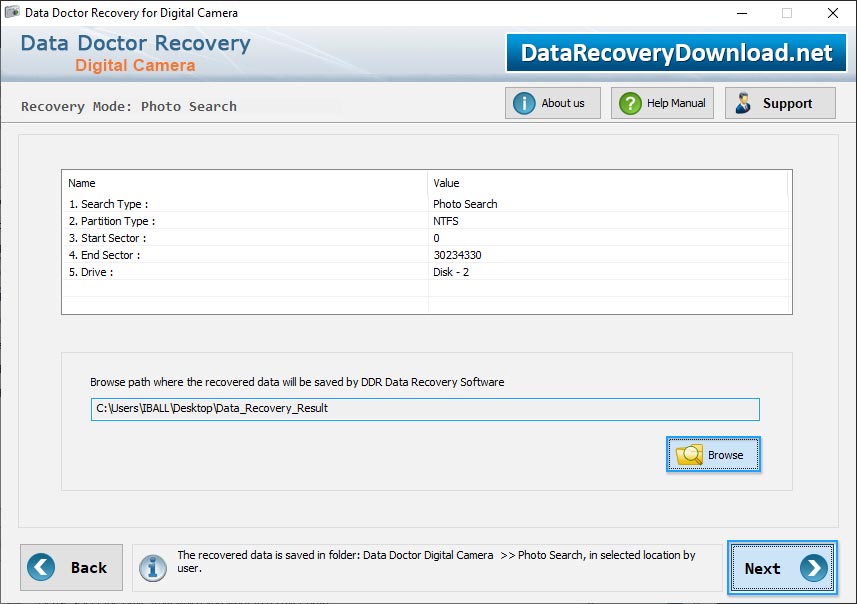The height and width of the screenshot is (604, 857).
Task: Click the Browse folder magnifier icon
Action: click(689, 454)
